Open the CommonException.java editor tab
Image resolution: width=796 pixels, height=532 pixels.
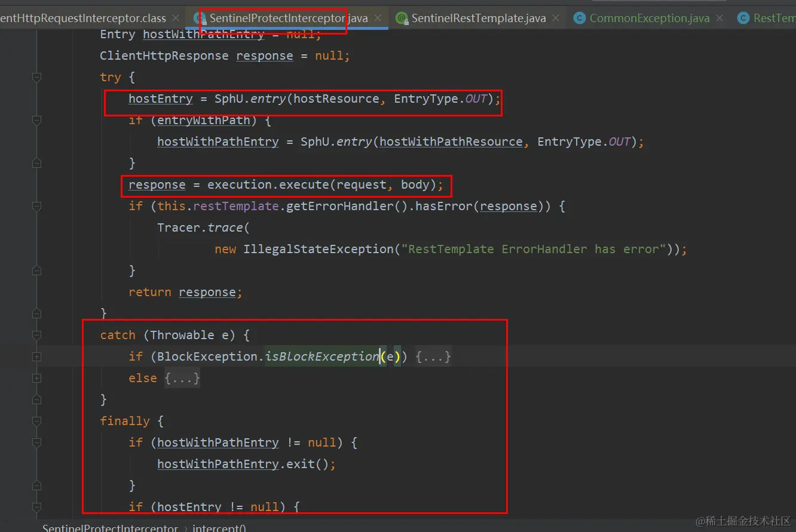point(650,18)
